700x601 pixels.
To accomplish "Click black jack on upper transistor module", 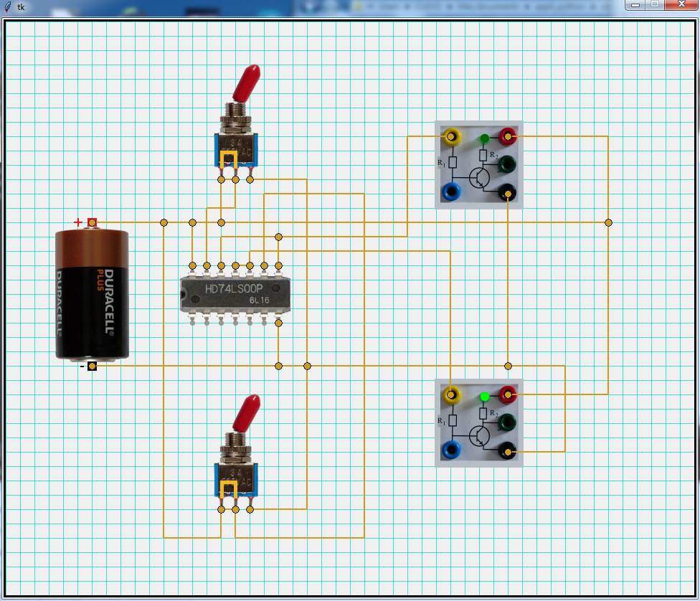I will [x=508, y=191].
